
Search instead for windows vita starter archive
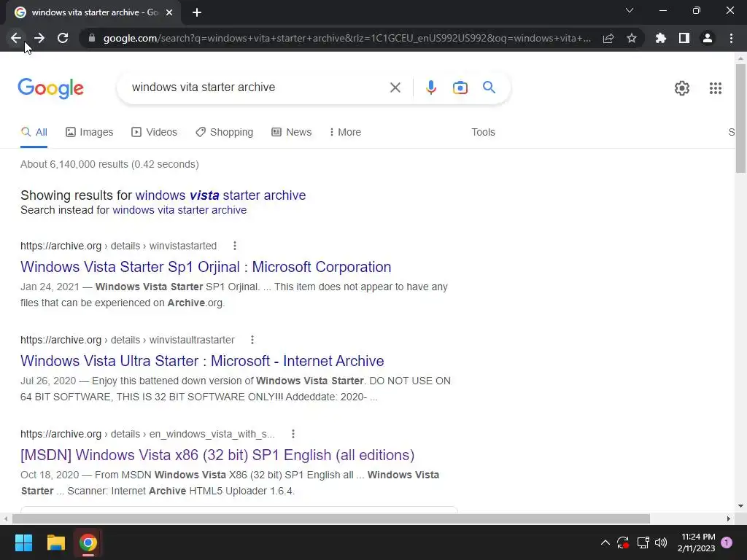point(179,210)
